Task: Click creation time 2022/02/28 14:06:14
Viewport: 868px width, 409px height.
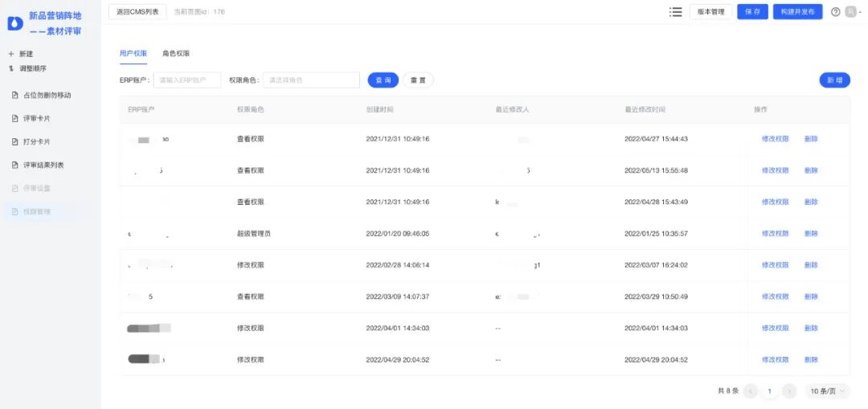Action: tap(398, 265)
